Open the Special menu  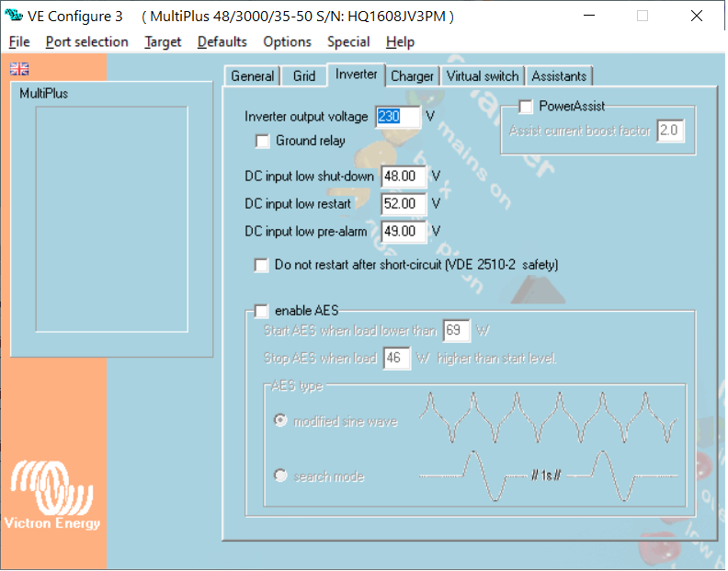point(348,41)
